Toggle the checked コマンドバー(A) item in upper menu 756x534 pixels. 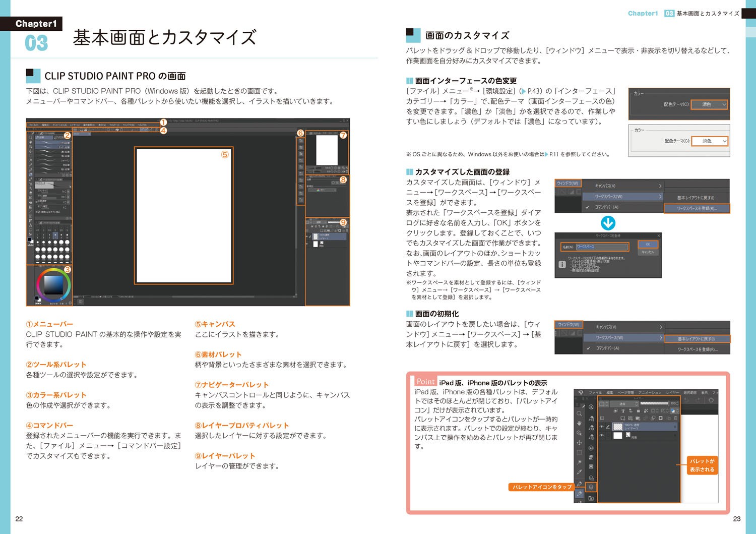click(606, 207)
